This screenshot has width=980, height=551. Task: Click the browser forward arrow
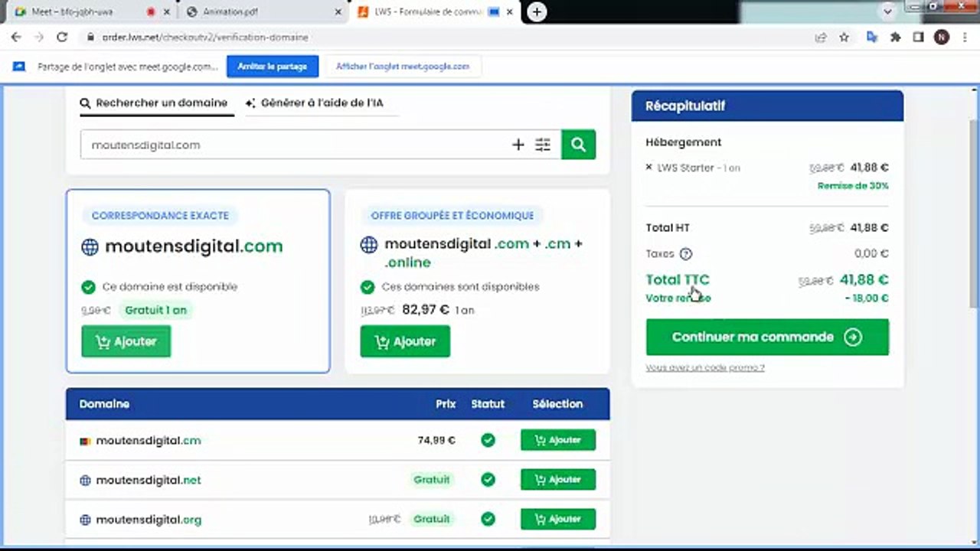click(x=39, y=37)
